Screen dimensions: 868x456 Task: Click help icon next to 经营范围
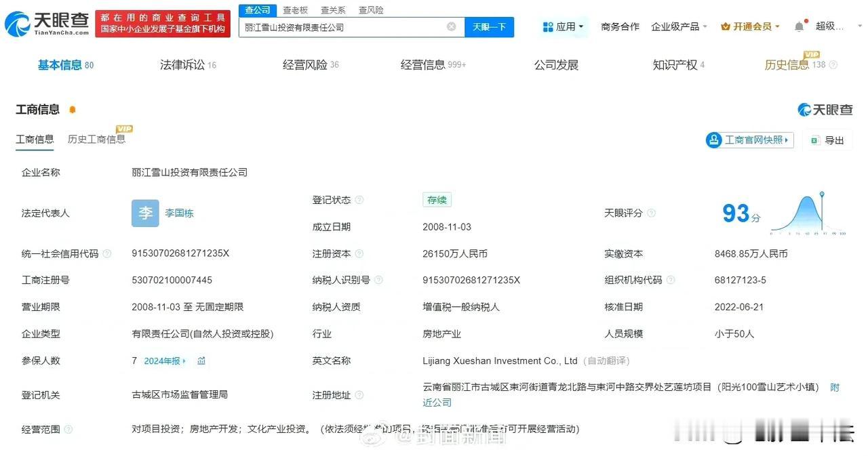(x=68, y=430)
